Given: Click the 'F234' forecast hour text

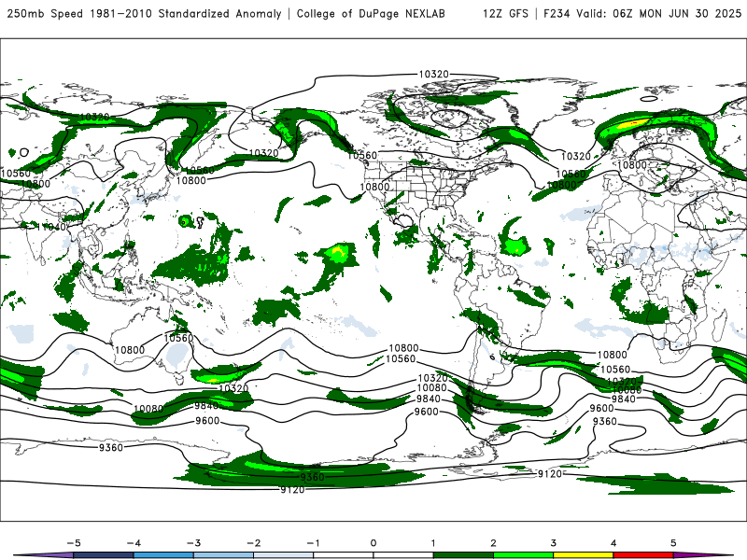Looking at the screenshot, I should point(557,13).
